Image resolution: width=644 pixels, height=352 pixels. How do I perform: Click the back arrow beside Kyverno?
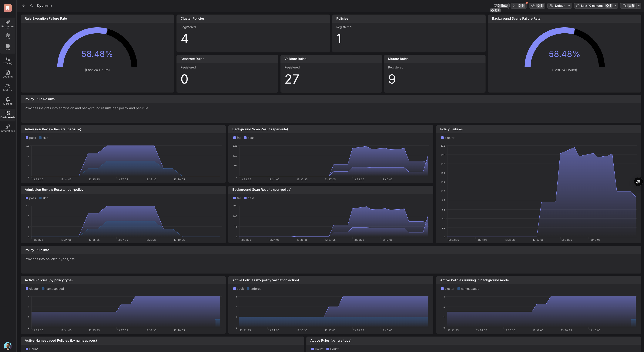pyautogui.click(x=24, y=6)
